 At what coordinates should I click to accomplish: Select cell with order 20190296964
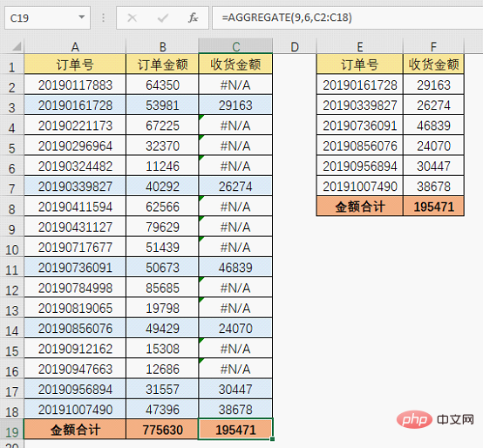click(x=75, y=146)
